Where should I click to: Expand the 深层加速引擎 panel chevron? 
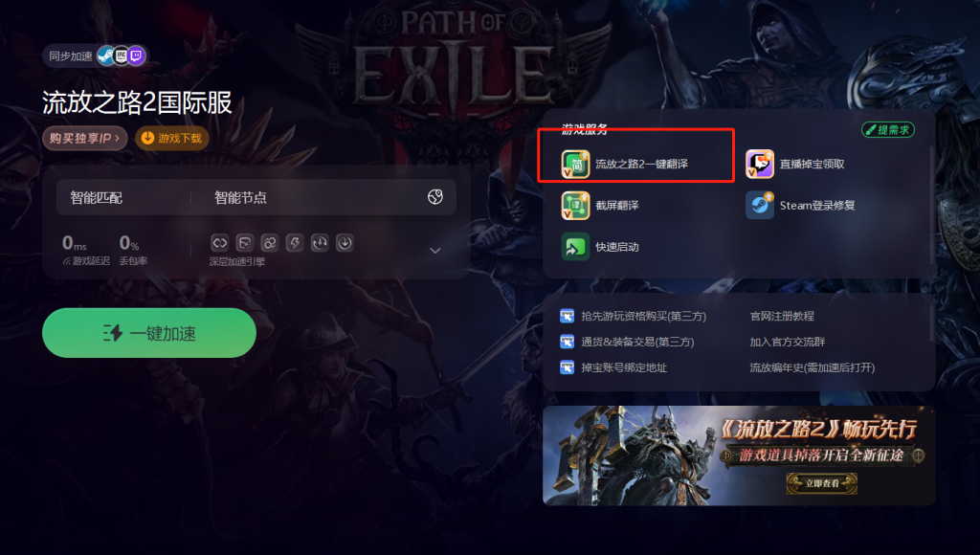coord(435,251)
